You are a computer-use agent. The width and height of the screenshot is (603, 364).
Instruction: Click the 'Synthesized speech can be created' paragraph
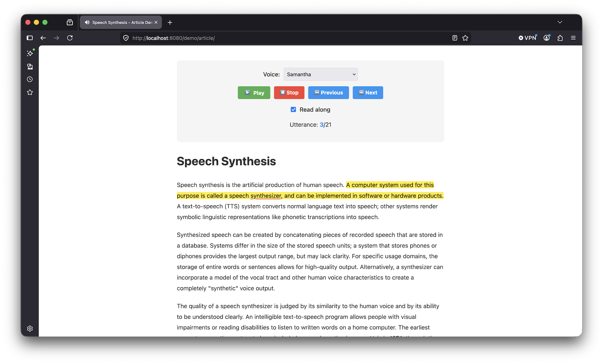(x=310, y=262)
